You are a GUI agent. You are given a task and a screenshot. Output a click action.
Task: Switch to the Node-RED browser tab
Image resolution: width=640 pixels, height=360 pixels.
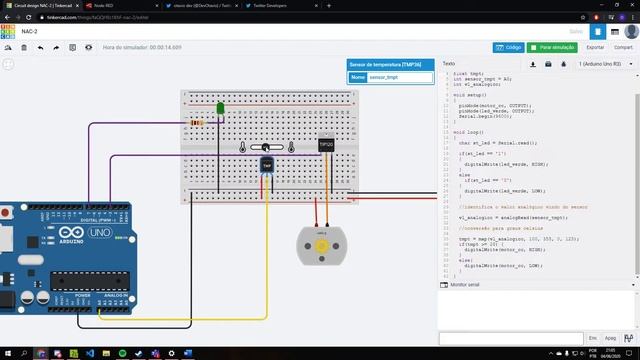tap(122, 6)
